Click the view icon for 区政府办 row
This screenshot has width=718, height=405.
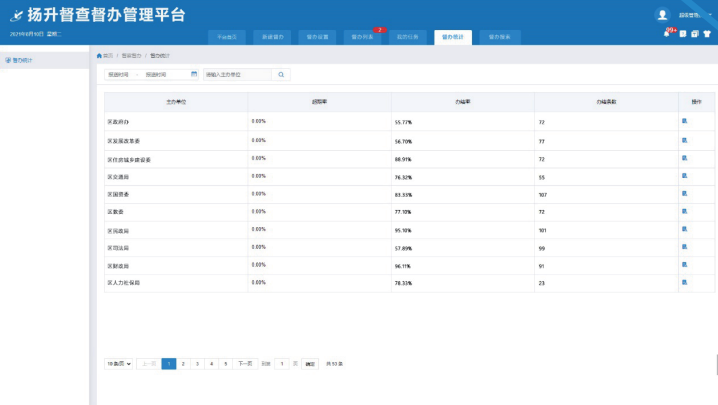[x=685, y=121]
